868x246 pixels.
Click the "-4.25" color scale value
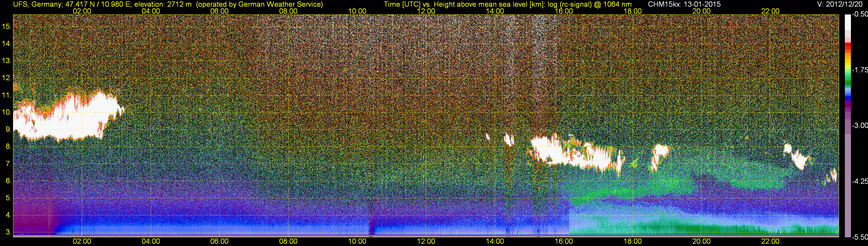click(860, 181)
